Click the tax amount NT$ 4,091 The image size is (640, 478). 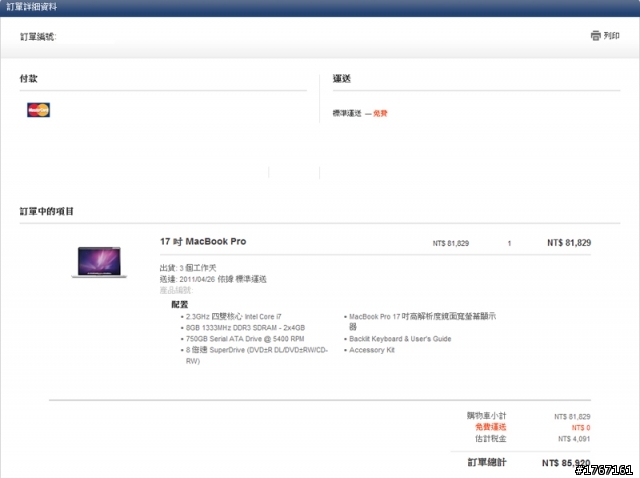(x=574, y=439)
